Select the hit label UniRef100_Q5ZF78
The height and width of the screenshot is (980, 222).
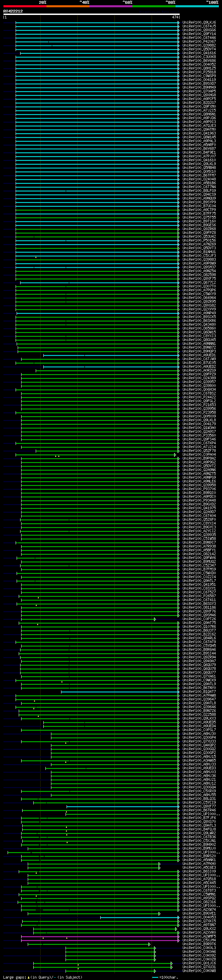coord(199,451)
